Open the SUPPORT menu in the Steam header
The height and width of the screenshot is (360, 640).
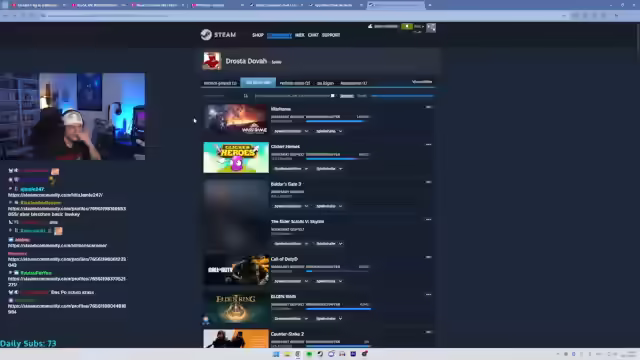(x=331, y=35)
